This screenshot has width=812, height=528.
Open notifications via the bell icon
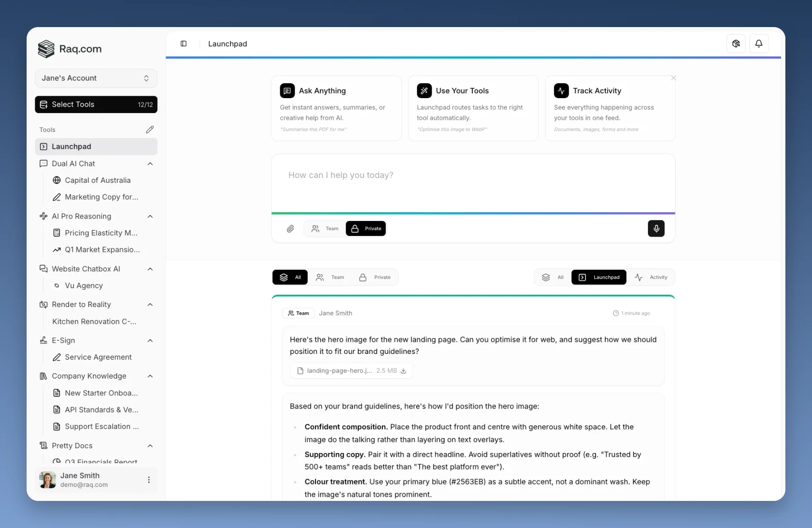pyautogui.click(x=758, y=44)
